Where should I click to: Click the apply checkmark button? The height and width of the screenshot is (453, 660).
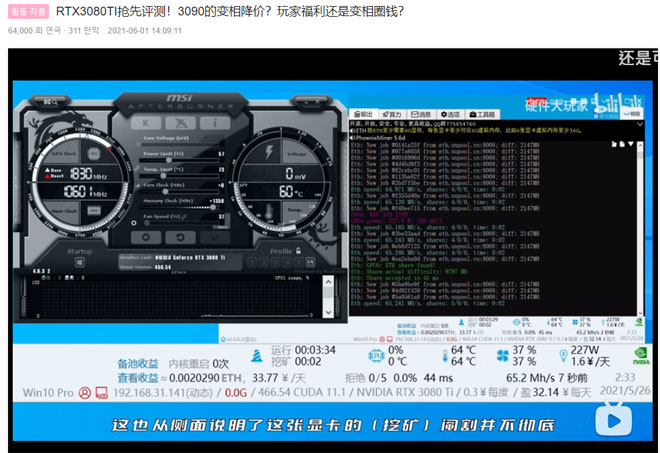click(215, 237)
